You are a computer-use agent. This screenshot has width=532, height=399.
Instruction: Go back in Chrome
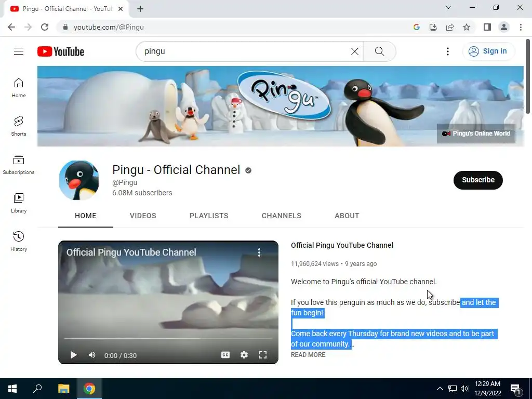click(11, 27)
